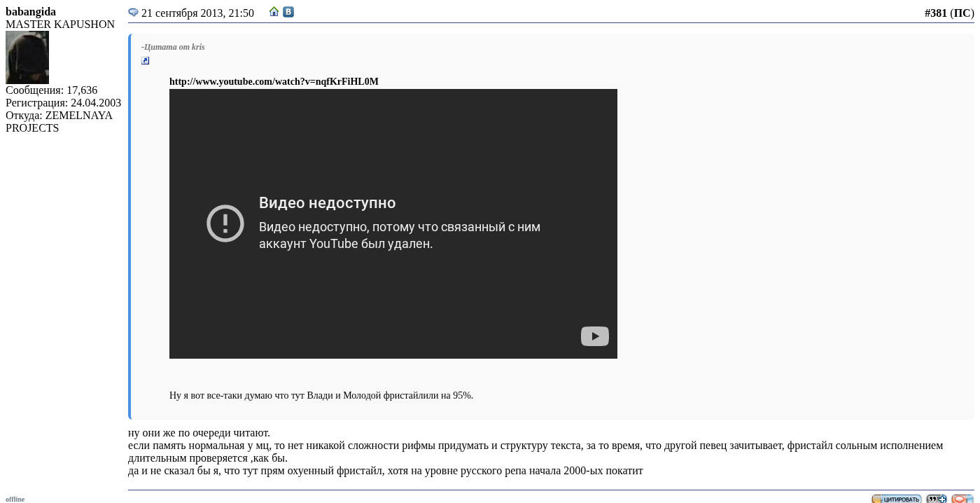Click the offline status label
Viewport: 980px width, 503px height.
[15, 499]
